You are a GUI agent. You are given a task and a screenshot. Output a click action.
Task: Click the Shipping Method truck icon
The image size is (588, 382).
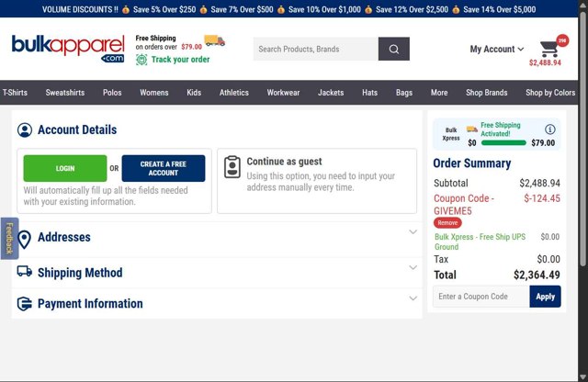(25, 271)
